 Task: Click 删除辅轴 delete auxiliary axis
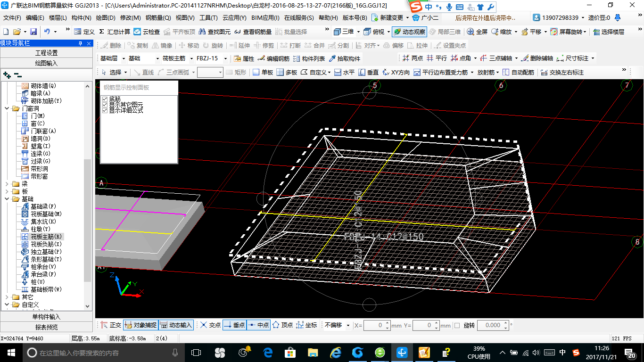(x=537, y=58)
